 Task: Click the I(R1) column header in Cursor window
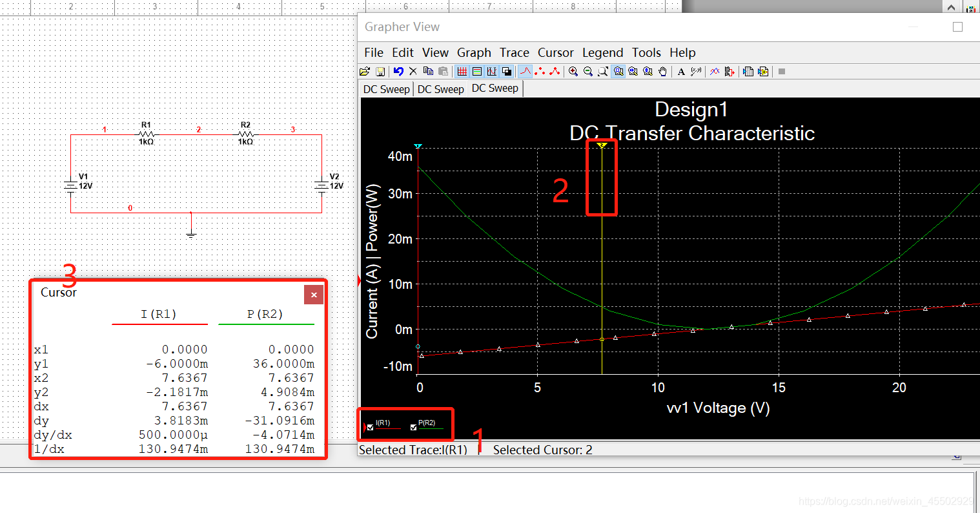[x=159, y=314]
